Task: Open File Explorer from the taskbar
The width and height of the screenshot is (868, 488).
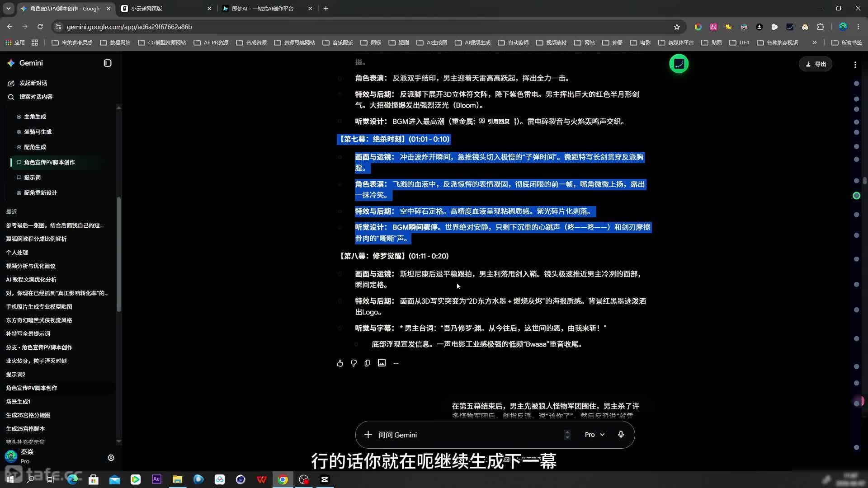Action: pos(177,479)
